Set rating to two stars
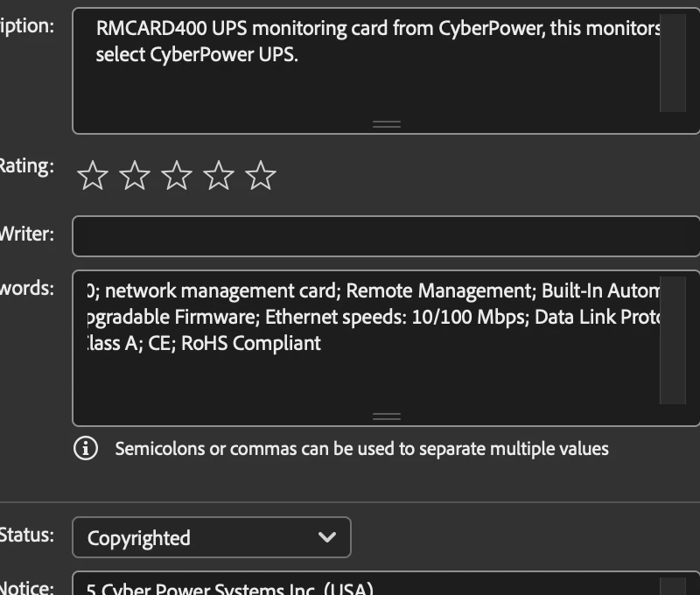The width and height of the screenshot is (700, 595). click(135, 175)
